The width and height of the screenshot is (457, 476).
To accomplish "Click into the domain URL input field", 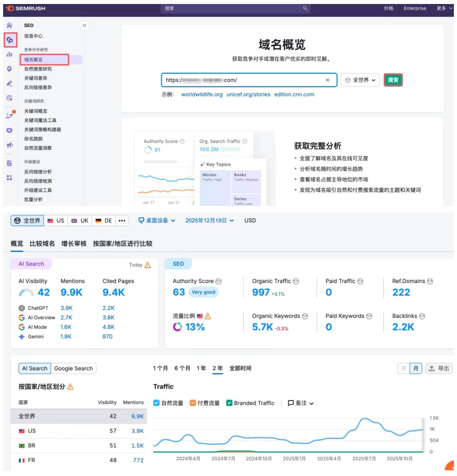I will (x=249, y=80).
